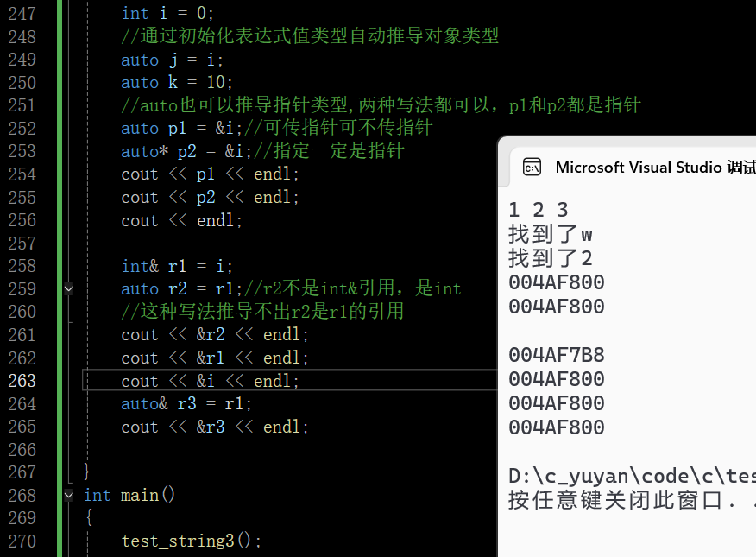Click 'cout << &r3 << endl;' line
Viewport: 756px width, 557px height.
pyautogui.click(x=215, y=427)
